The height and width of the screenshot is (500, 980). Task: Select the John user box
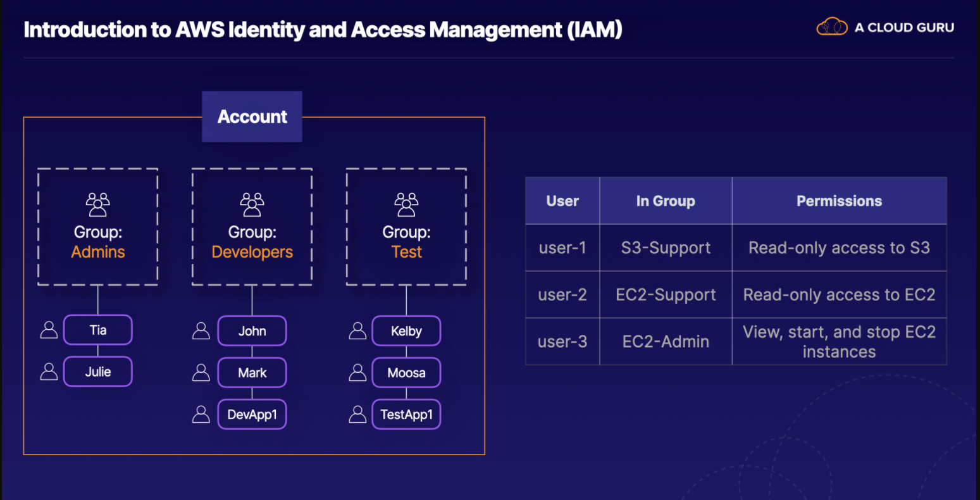pyautogui.click(x=252, y=331)
